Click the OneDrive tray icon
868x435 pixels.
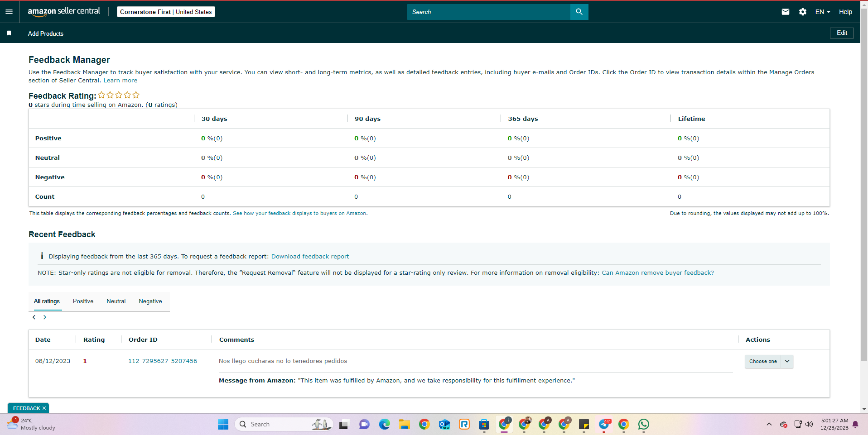[x=784, y=424]
